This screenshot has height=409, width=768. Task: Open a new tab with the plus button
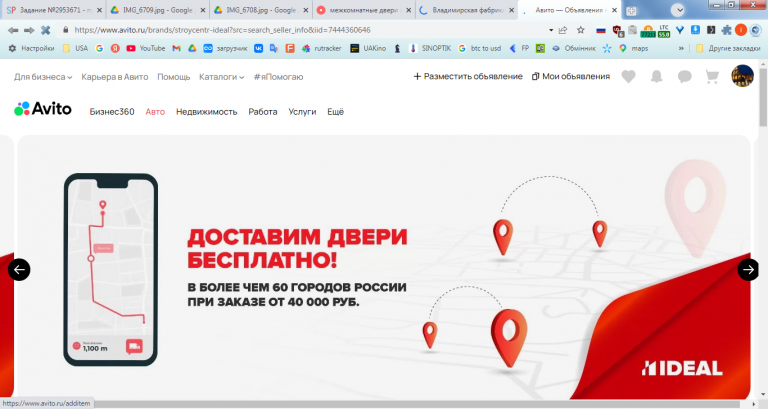point(631,10)
